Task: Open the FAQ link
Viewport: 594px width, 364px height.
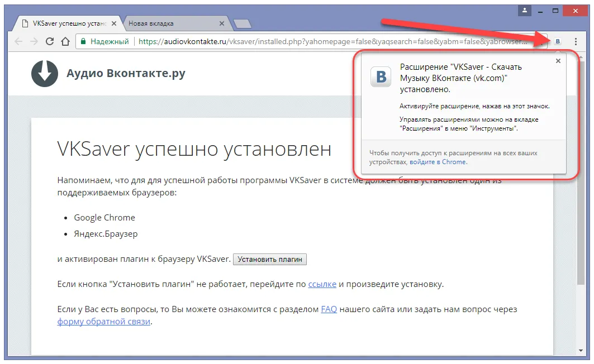Action: (x=329, y=309)
